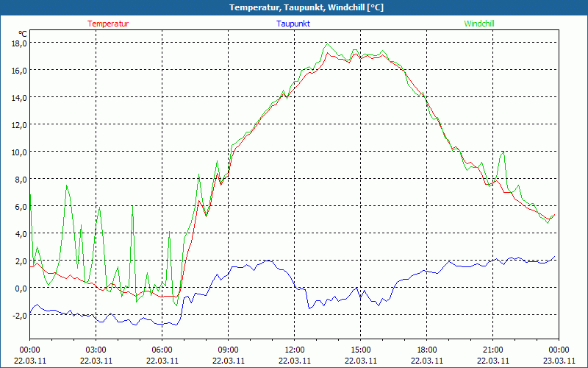Click the 06:00 time label on x-axis

click(x=162, y=350)
